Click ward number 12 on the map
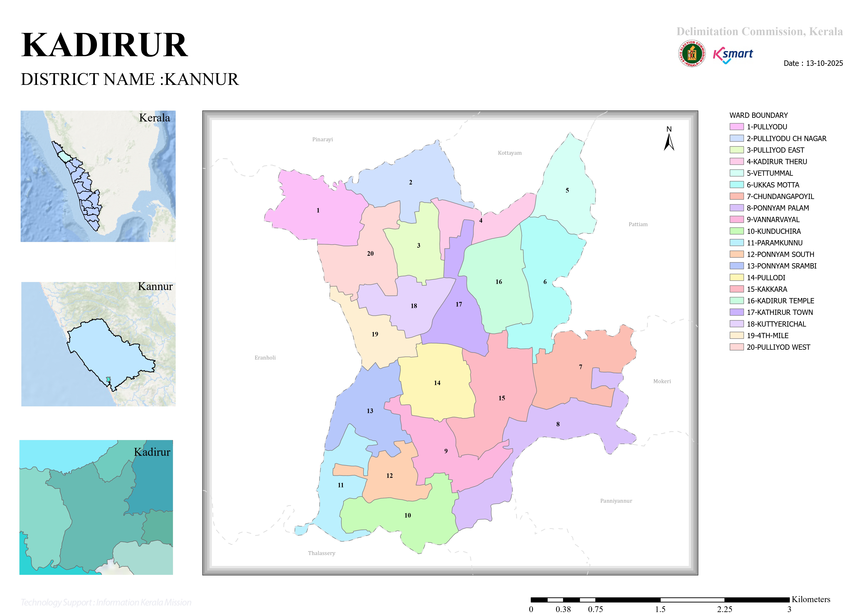868x614 pixels. (389, 476)
